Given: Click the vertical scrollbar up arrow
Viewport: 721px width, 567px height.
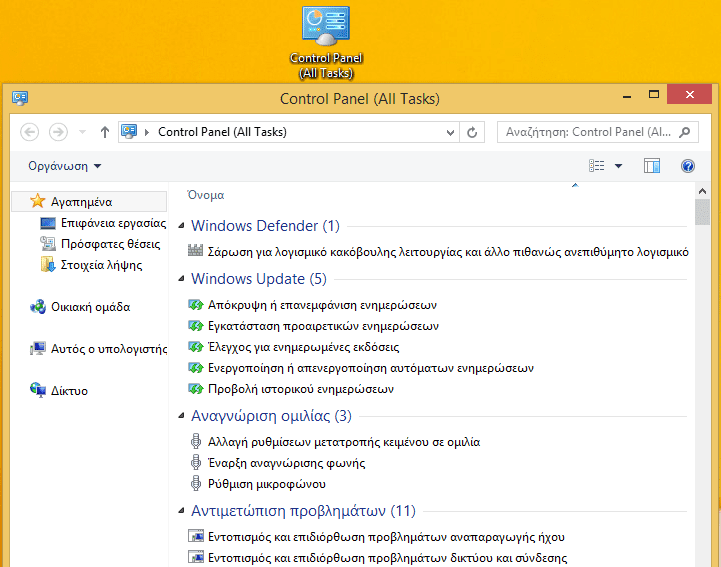Looking at the screenshot, I should 702,191.
